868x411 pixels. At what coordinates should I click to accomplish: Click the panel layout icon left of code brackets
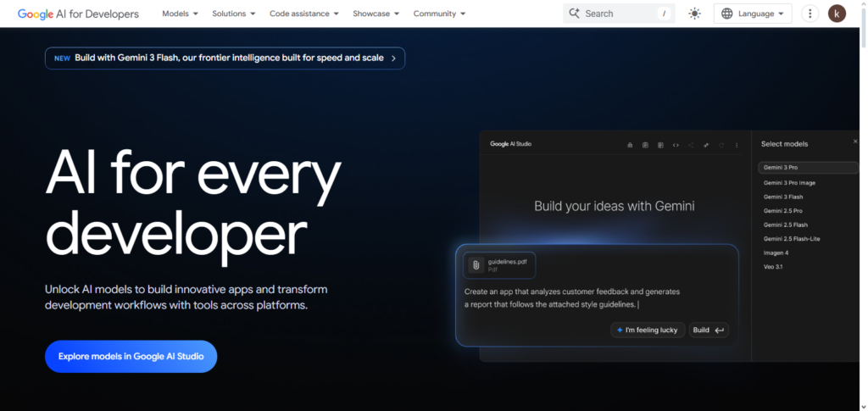click(x=660, y=145)
